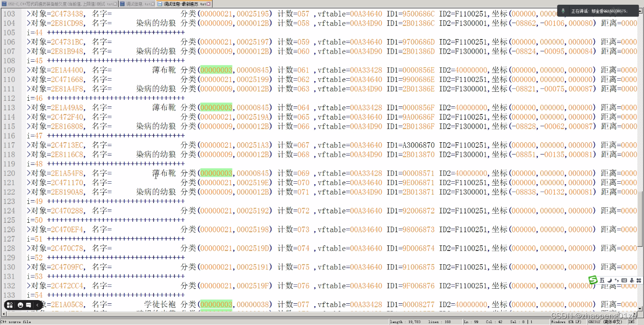Click 学徒长袍 on line 134

[160, 304]
